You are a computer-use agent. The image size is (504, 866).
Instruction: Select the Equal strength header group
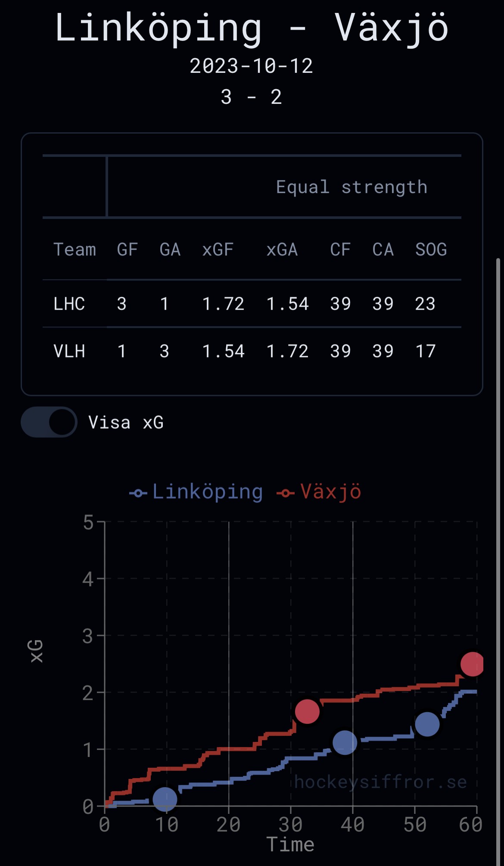[352, 187]
